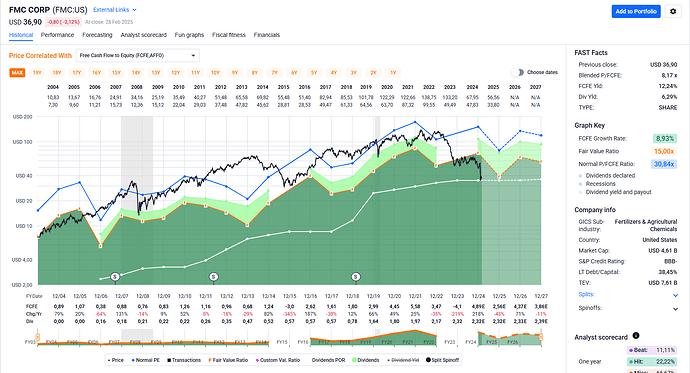Toggle Dividend yield and payout option
690x373 pixels.
click(x=615, y=192)
